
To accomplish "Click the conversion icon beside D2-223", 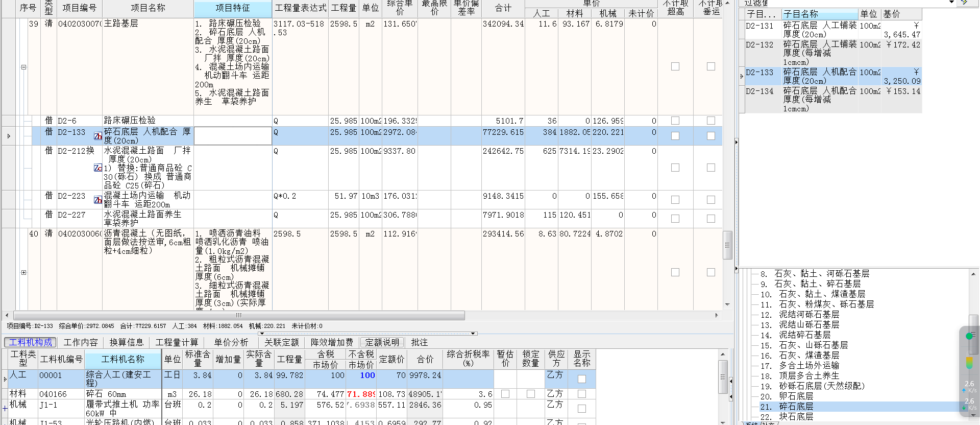I will [x=97, y=200].
